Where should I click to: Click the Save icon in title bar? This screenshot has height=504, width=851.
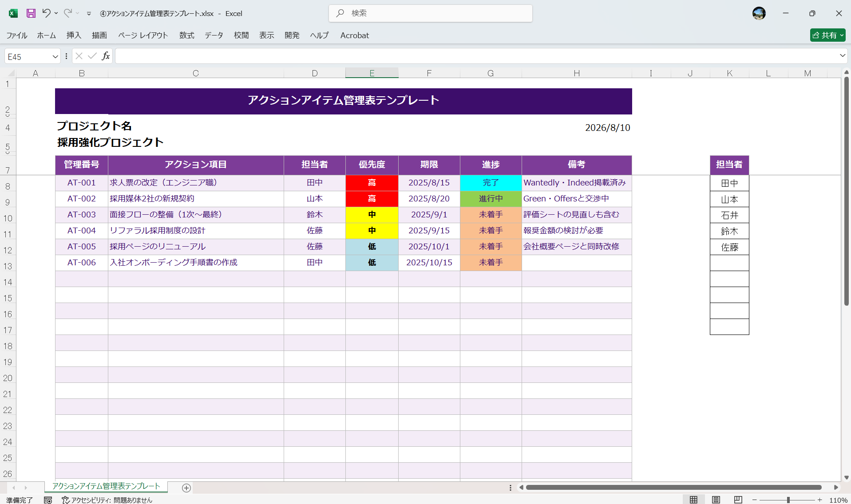pyautogui.click(x=31, y=13)
